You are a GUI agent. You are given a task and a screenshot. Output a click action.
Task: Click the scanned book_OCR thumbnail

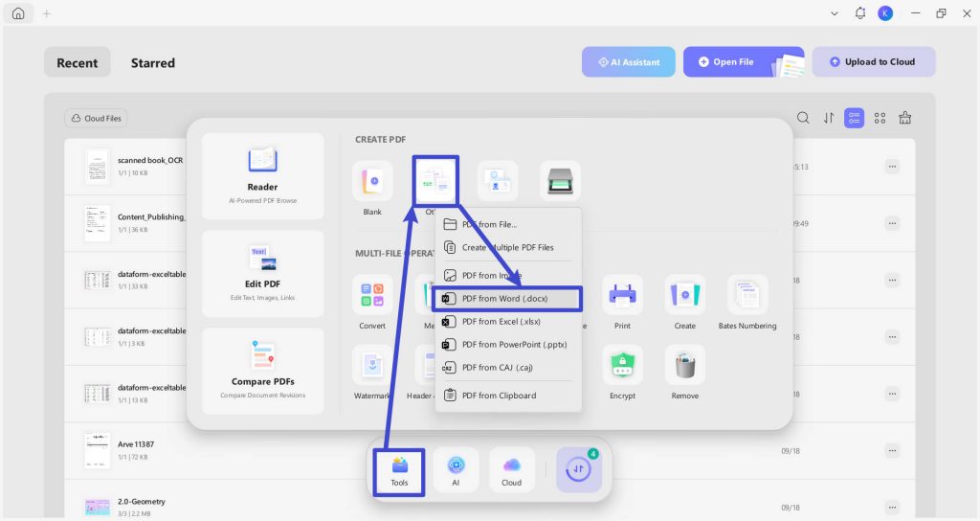(x=98, y=167)
